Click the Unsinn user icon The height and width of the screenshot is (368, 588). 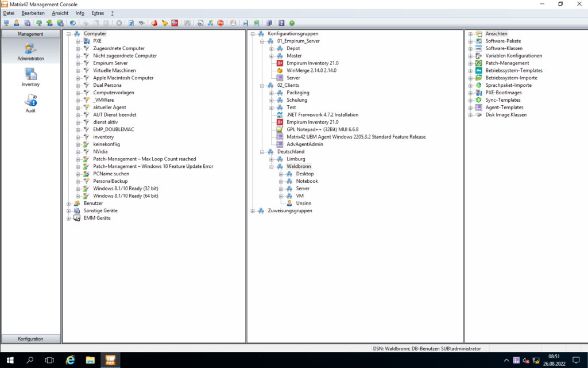point(289,203)
